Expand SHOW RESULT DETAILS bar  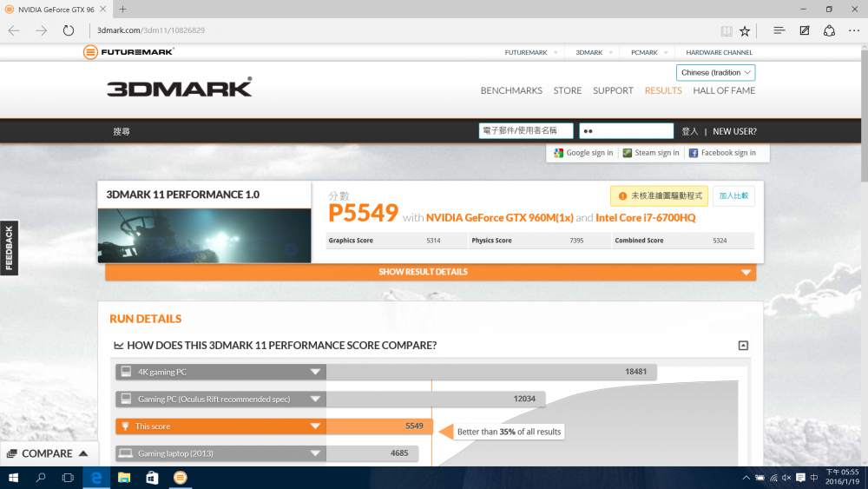point(431,272)
